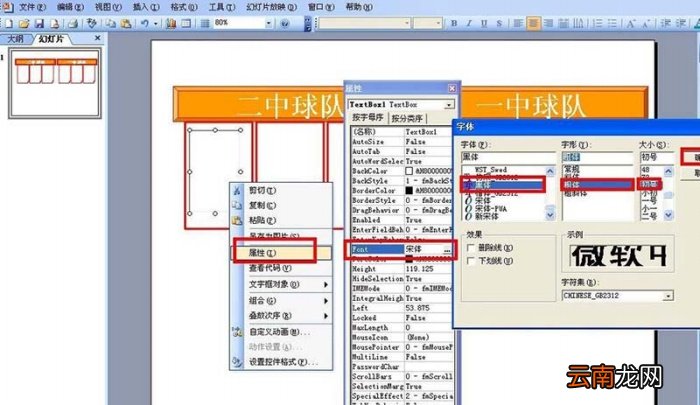Expand the 组合 submenu in the context menu

[287, 301]
